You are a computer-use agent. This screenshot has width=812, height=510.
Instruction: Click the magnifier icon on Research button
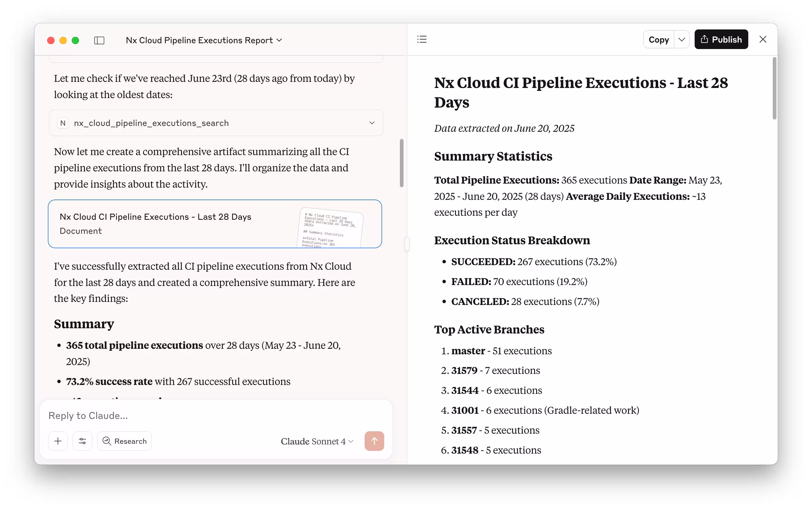coord(107,441)
